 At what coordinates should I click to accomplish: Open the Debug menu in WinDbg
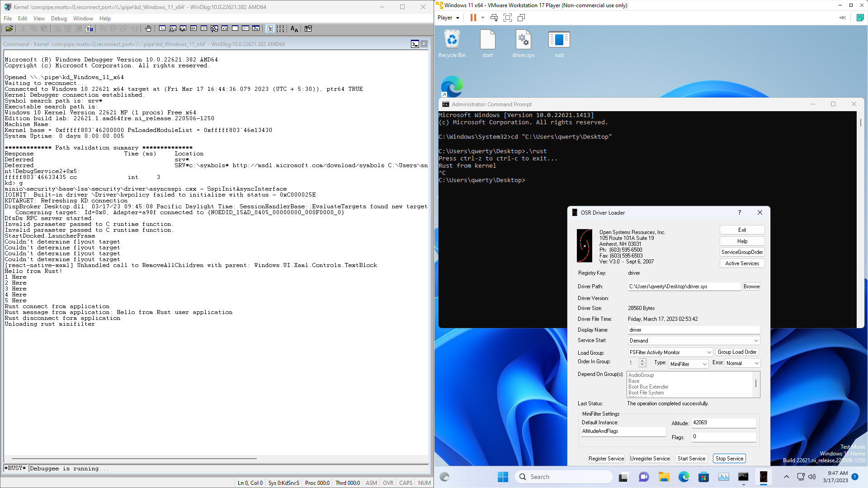click(59, 19)
